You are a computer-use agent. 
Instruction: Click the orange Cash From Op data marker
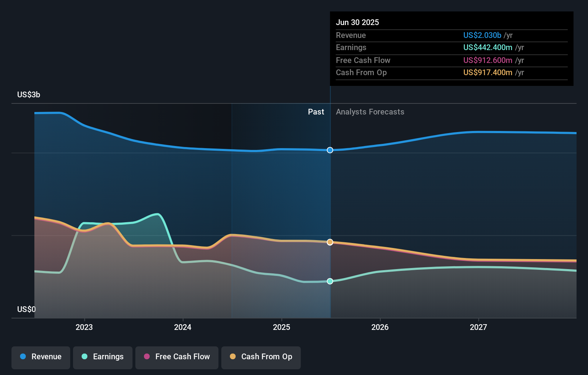(x=330, y=242)
